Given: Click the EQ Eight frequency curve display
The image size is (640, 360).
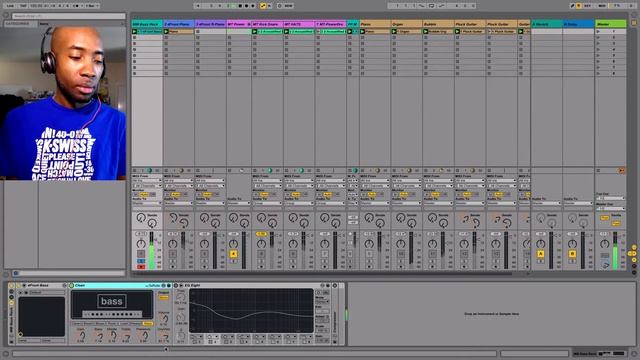Looking at the screenshot, I should tap(251, 310).
